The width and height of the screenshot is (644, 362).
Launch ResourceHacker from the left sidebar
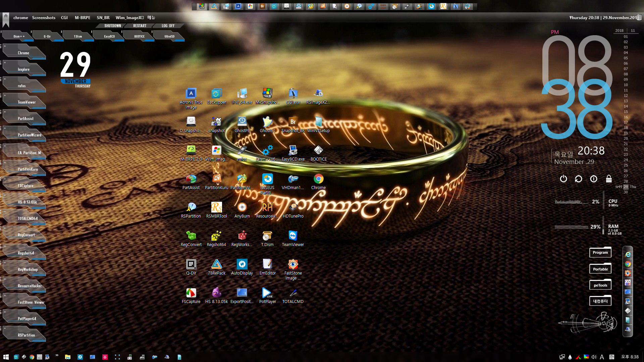[24, 286]
